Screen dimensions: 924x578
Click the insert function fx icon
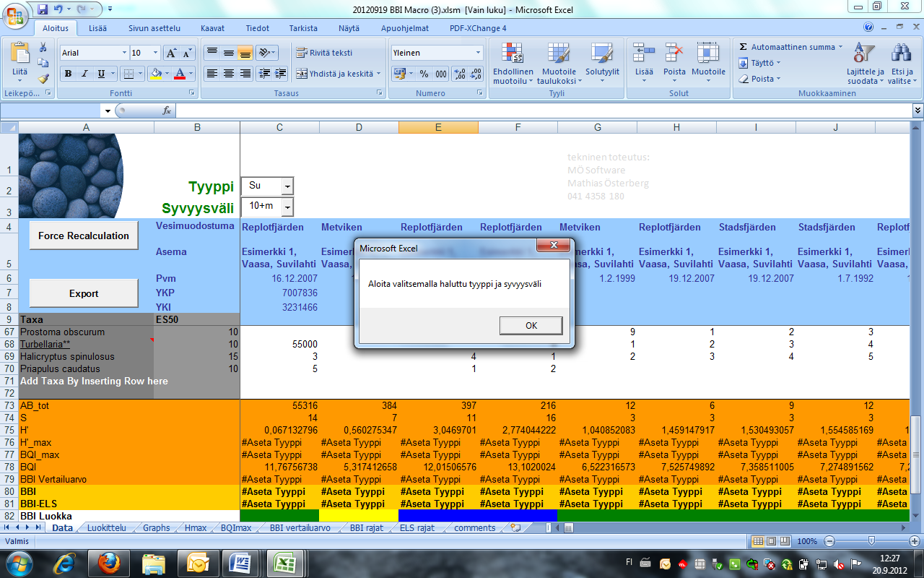point(167,111)
